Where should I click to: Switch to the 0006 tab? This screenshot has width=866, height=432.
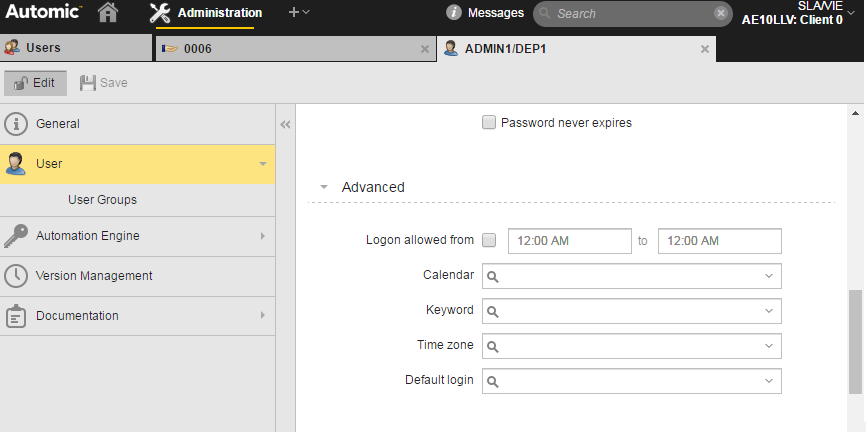coord(197,48)
